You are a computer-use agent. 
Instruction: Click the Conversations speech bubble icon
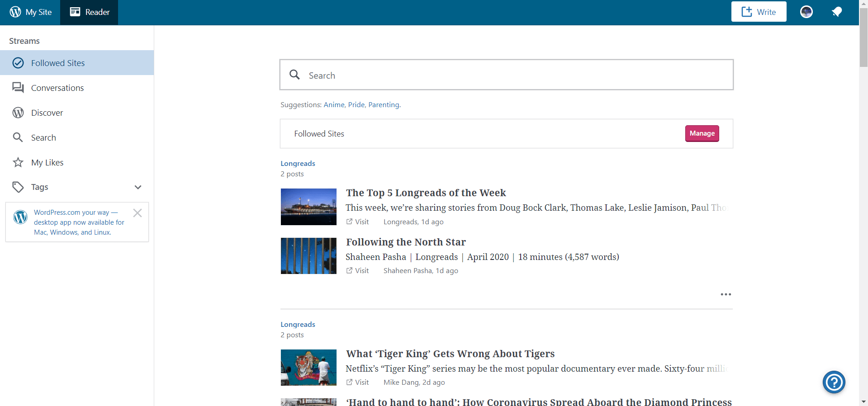(x=18, y=88)
